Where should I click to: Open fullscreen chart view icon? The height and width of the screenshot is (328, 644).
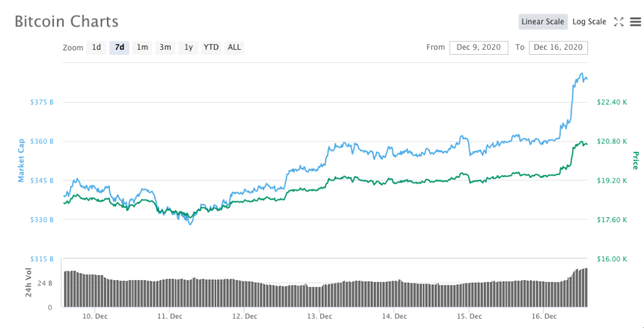pyautogui.click(x=619, y=22)
